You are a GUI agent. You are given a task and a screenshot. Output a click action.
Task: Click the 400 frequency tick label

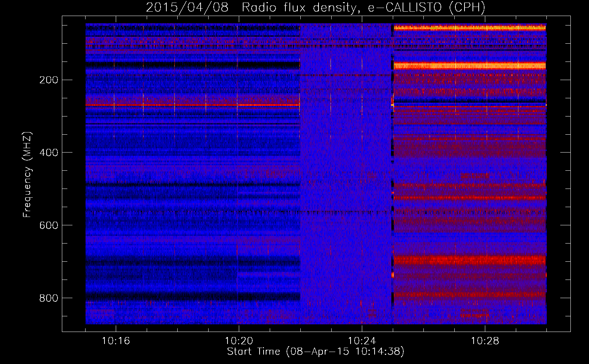(x=48, y=153)
